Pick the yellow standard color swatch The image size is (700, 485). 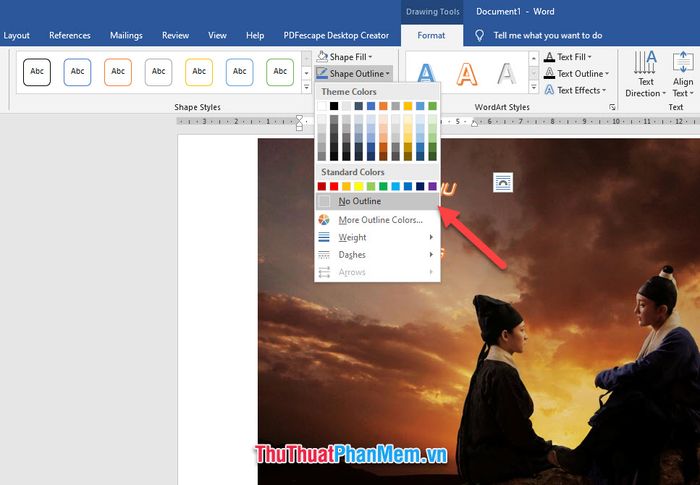click(x=358, y=186)
